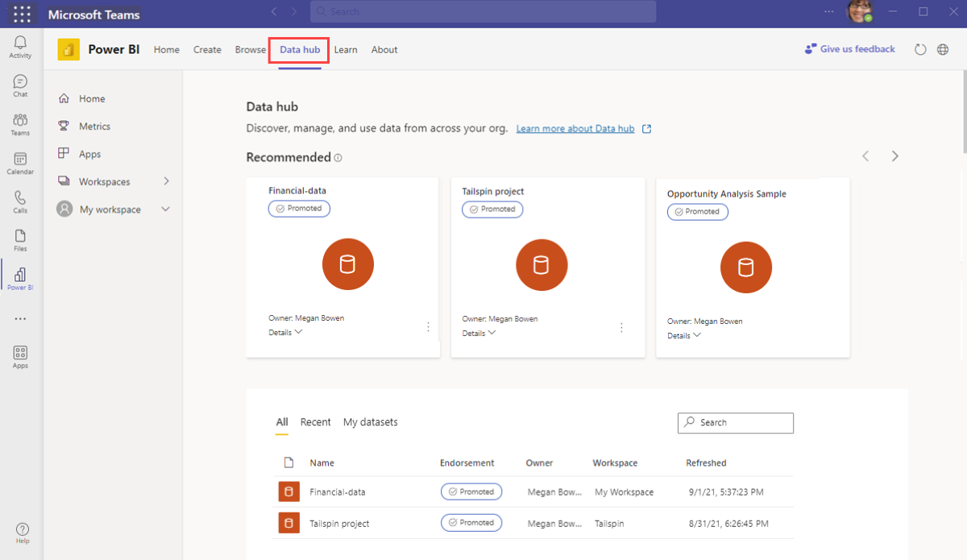Image resolution: width=967 pixels, height=560 pixels.
Task: Click the globe icon in the top right
Action: (x=943, y=49)
